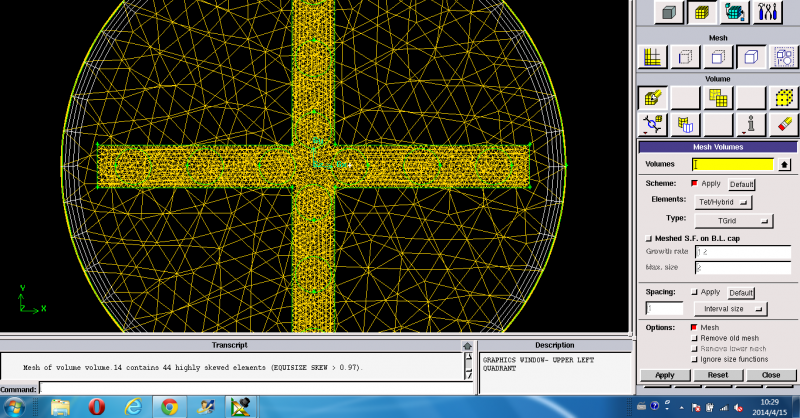Screen dimensions: 800x418
Task: Open Chrome from the Windows taskbar
Action: point(169,407)
